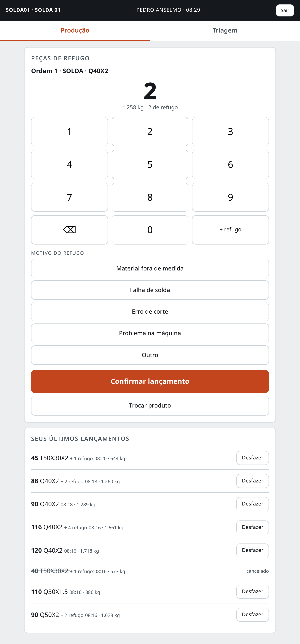
Task: Tap the backspace icon on the keypad
Action: [69, 230]
